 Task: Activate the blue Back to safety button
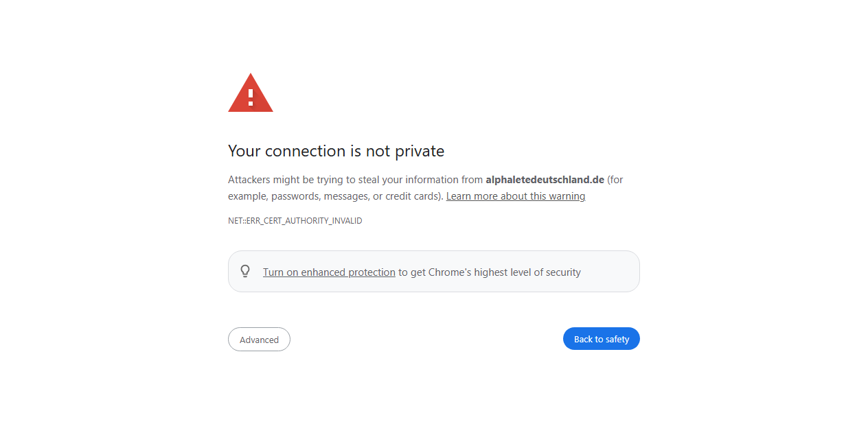coord(601,338)
